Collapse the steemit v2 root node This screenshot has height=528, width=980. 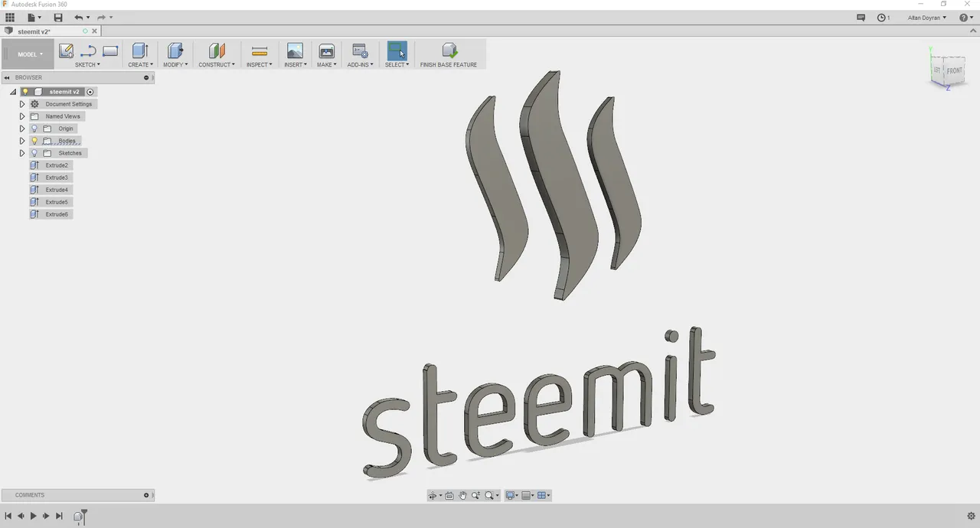13,92
